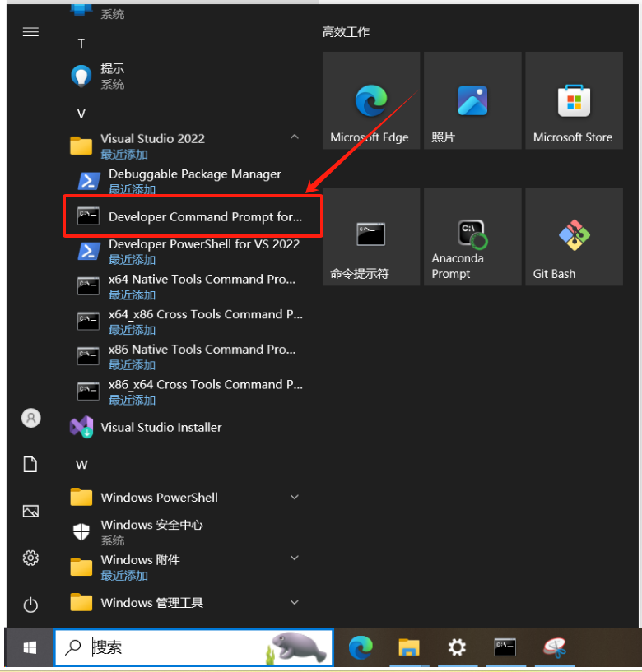Open Settings from the taskbar
This screenshot has height=672, width=642.
(457, 647)
